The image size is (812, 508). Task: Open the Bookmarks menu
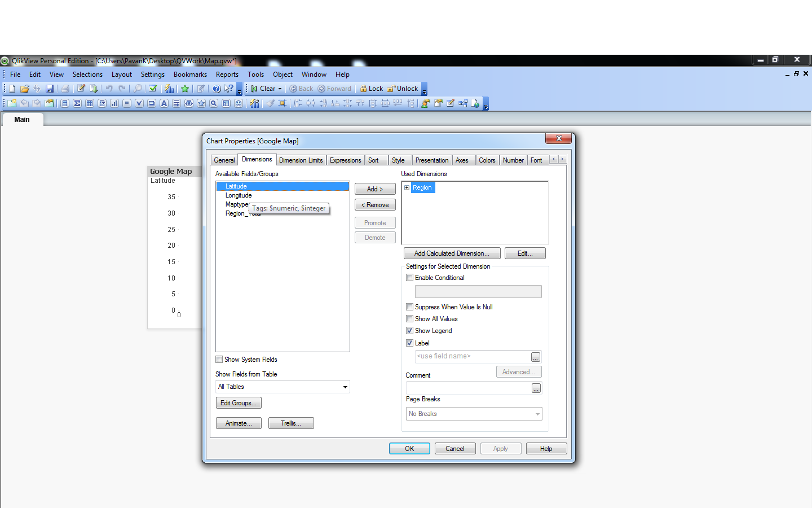190,75
